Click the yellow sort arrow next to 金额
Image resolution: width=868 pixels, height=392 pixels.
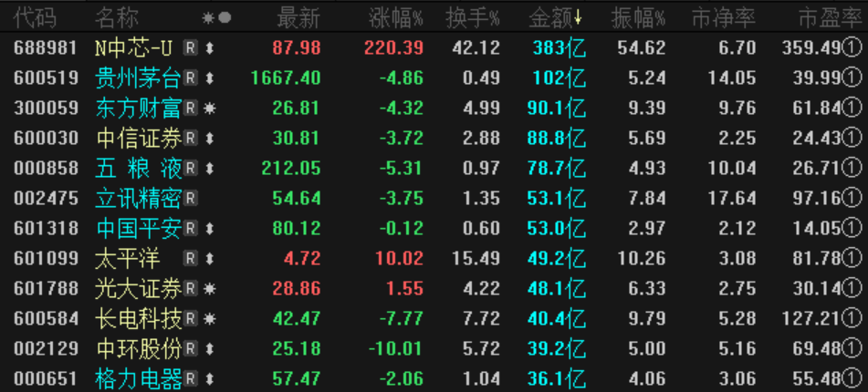point(578,19)
